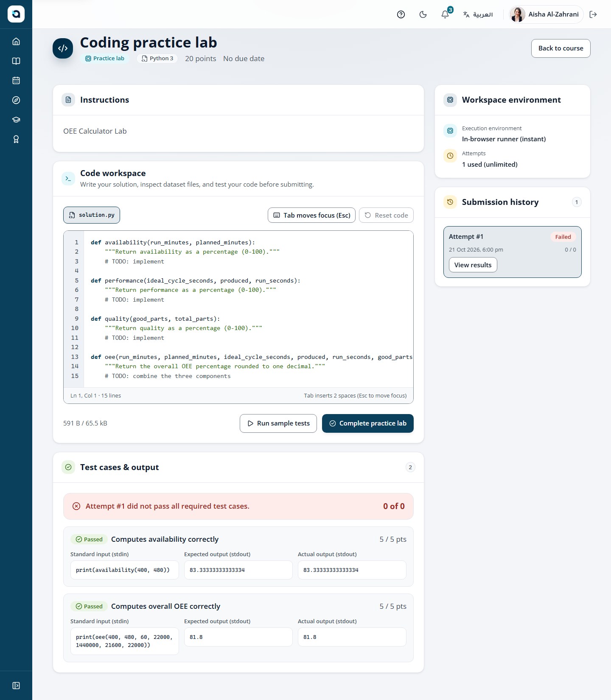Click the coding lab code badge icon
Viewport: 611px width, 700px height.
click(63, 48)
